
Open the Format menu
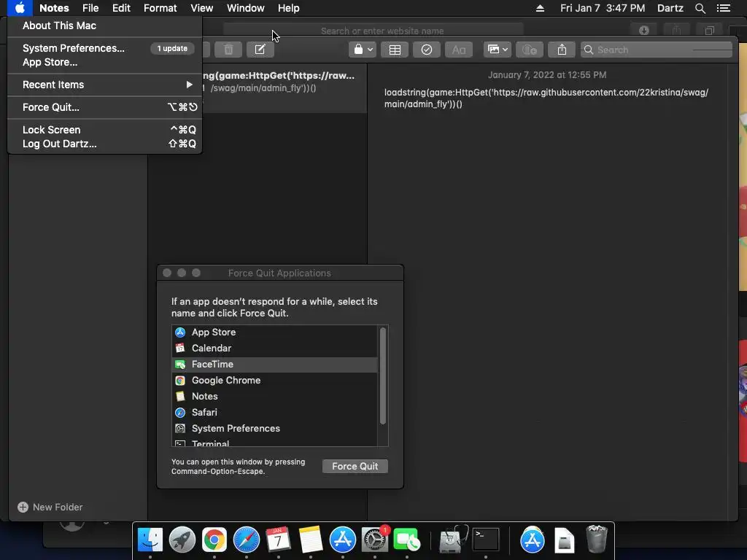(x=160, y=8)
